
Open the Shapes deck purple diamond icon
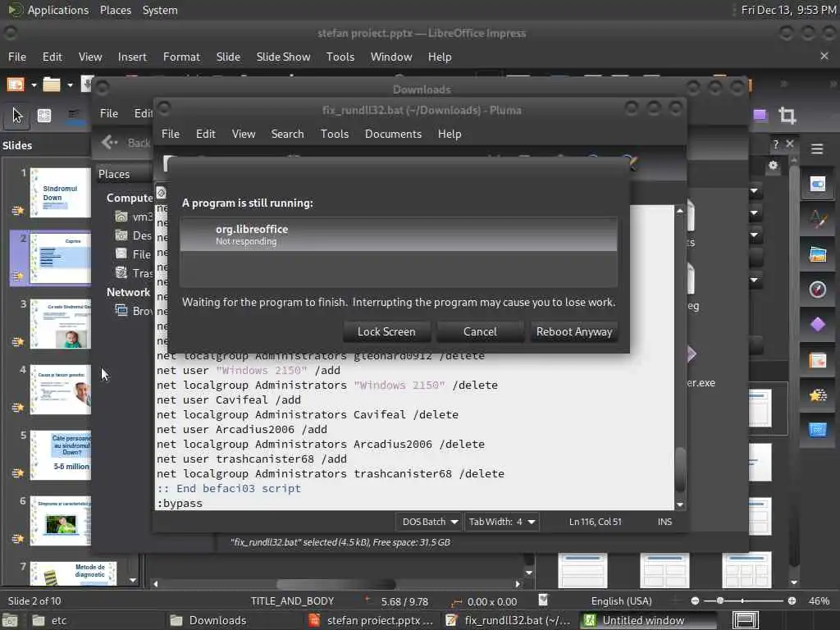click(x=818, y=325)
